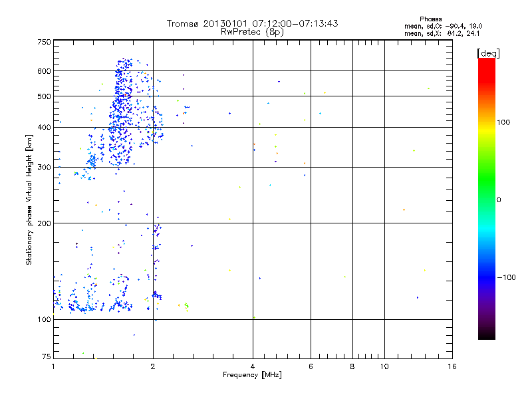Click the x-axis '8' tick label
The height and width of the screenshot is (399, 532).
pos(352,366)
